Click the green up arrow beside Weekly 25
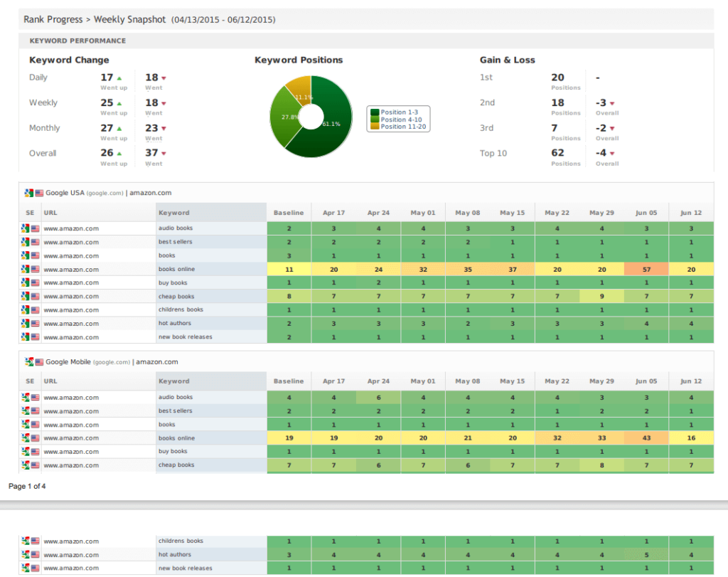Screen dimensions: 728x577 [x=119, y=103]
